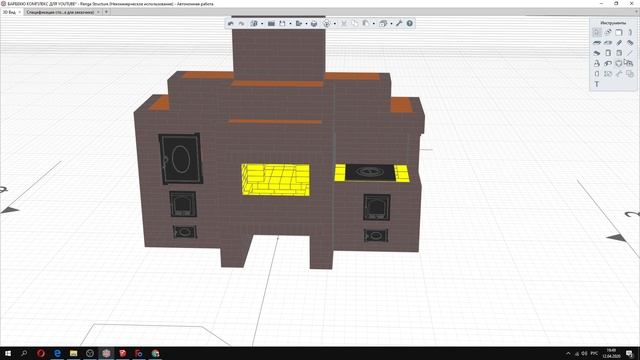The image size is (640, 360).
Task: Click the buildings icon next to redo
Action: pyautogui.click(x=254, y=24)
